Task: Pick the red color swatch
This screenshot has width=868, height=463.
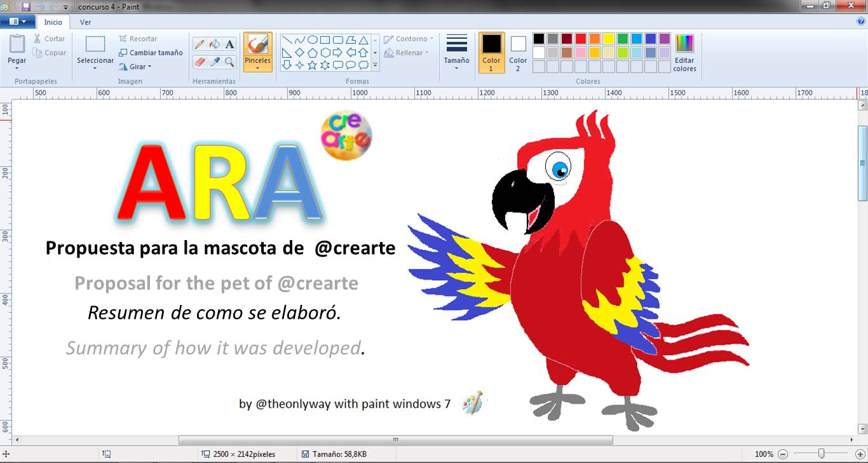Action: 581,39
